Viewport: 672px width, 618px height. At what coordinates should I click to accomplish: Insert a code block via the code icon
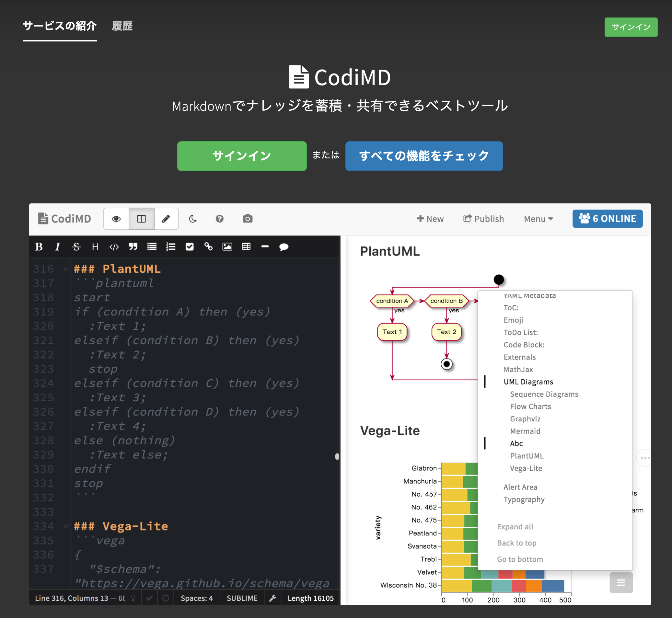coord(114,247)
